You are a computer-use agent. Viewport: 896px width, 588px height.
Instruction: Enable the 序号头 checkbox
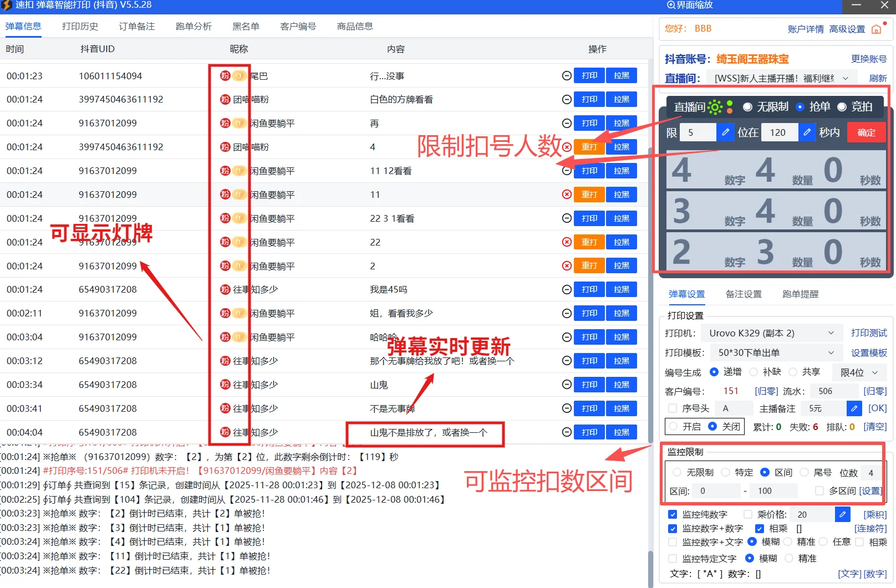pos(673,408)
